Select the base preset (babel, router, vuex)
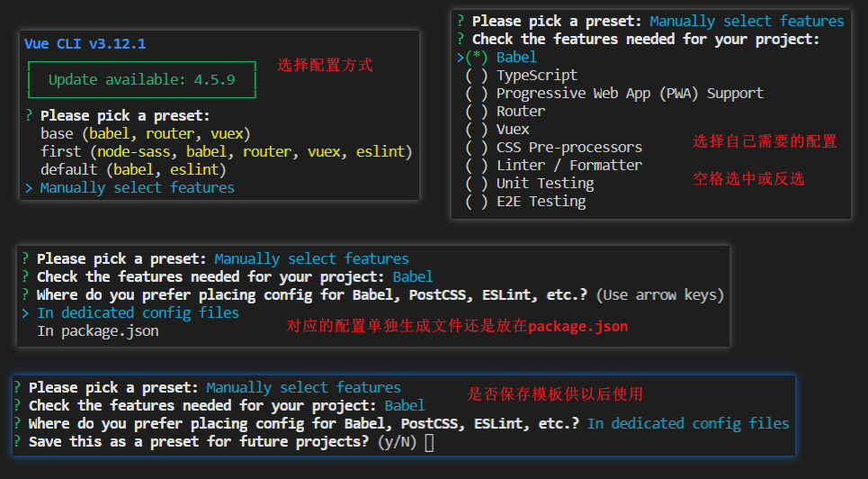The image size is (868, 479). click(x=144, y=133)
